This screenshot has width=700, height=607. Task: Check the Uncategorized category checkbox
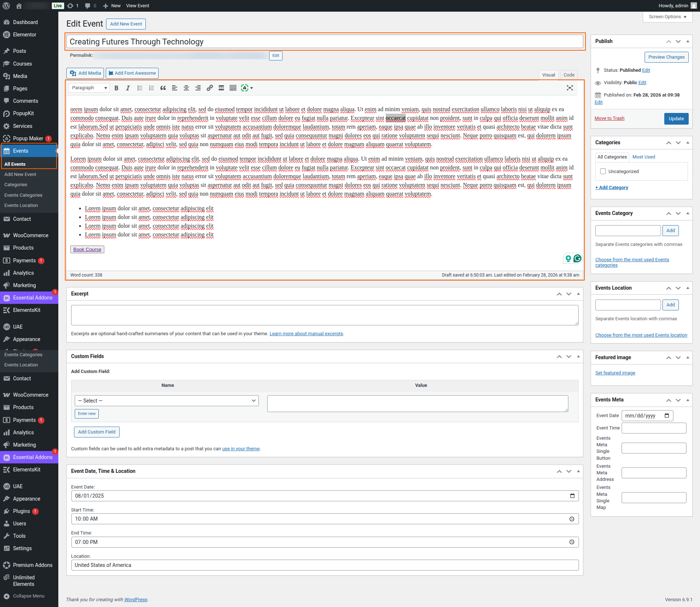click(x=603, y=171)
